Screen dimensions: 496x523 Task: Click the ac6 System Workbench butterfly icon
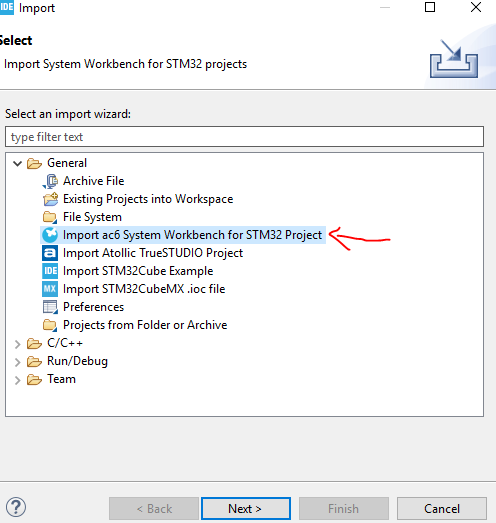click(x=50, y=235)
